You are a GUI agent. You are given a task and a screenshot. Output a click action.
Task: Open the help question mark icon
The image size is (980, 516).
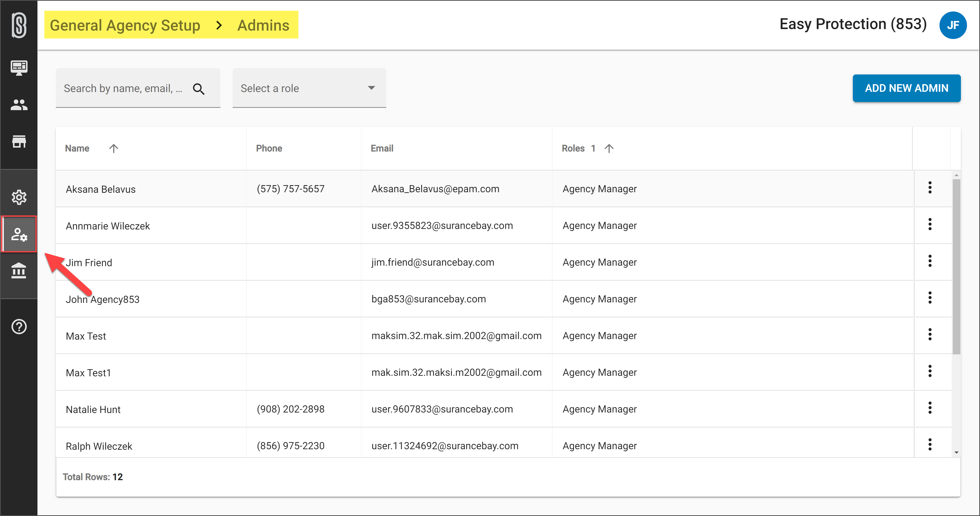tap(19, 327)
